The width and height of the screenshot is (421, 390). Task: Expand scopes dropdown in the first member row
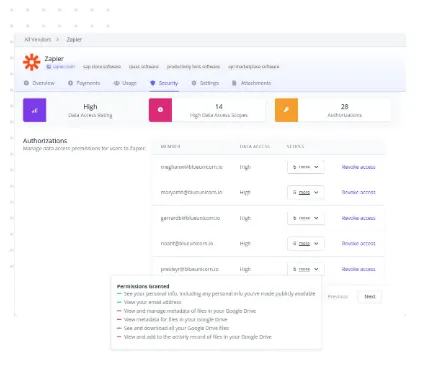[306, 167]
